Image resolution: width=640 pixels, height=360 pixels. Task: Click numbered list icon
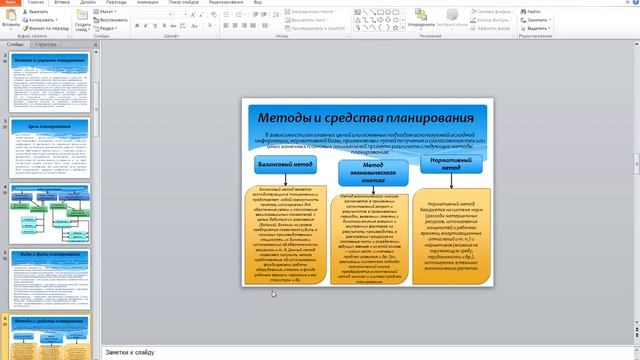pos(240,14)
